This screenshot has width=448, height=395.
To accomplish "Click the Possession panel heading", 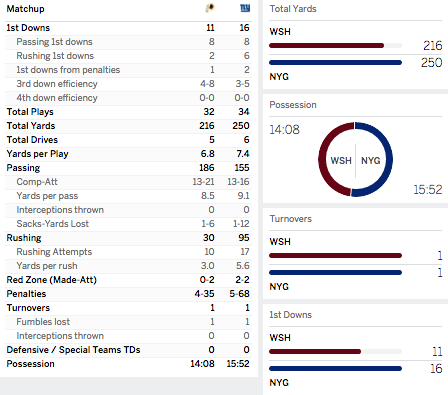I will (x=293, y=105).
